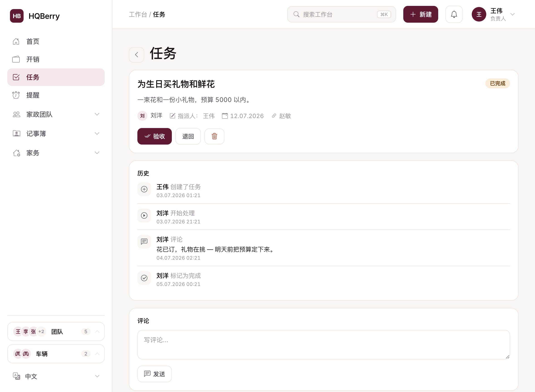The image size is (535, 392).
Task: Click the 指派人 edit icon
Action: pos(173,116)
